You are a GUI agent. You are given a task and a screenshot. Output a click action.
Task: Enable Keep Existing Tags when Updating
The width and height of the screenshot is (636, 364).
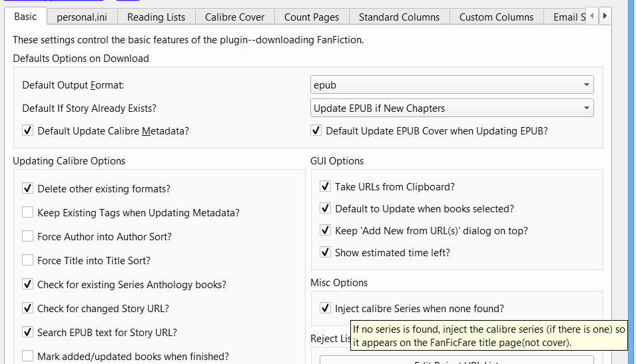pos(28,213)
